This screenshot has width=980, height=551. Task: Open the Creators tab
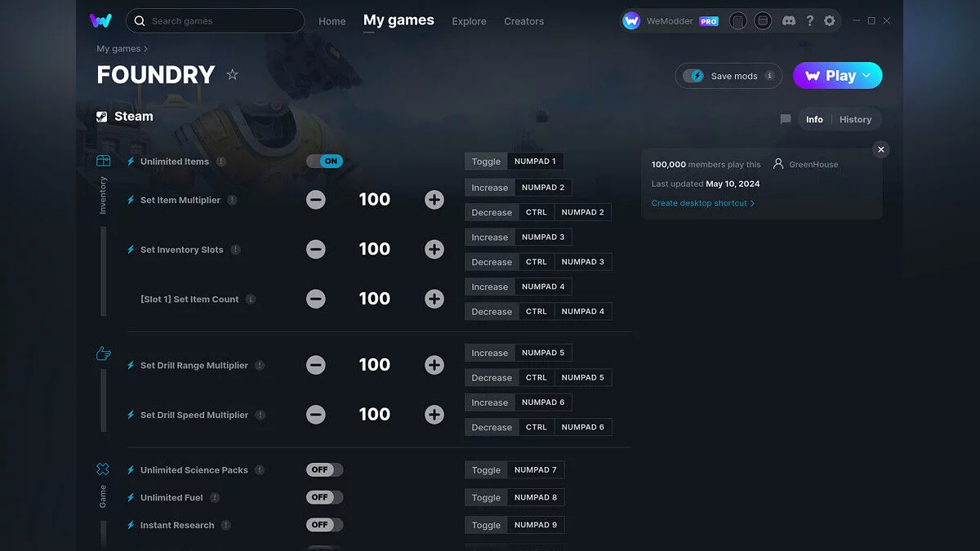coord(524,21)
